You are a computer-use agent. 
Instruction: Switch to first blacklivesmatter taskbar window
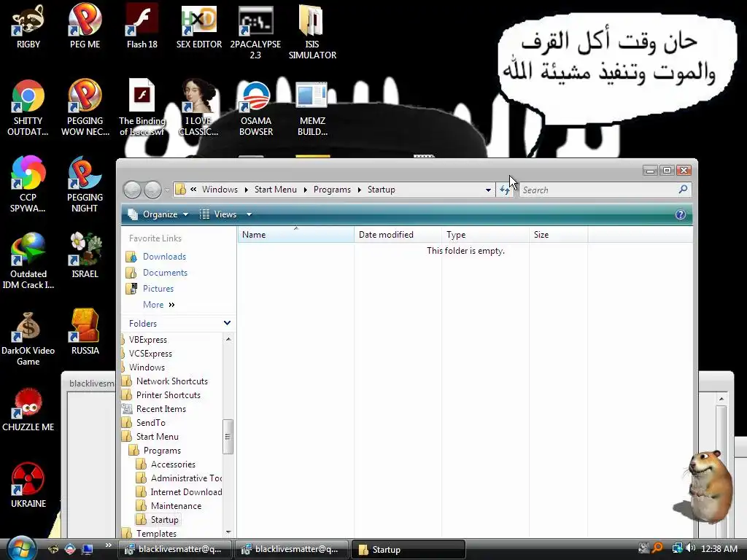pyautogui.click(x=176, y=550)
